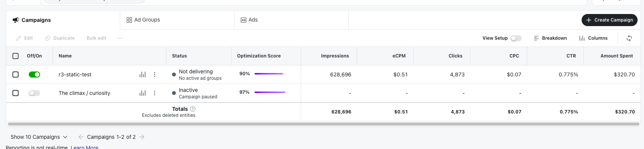Click the horizontal scrollbar under the table
The image size is (644, 149).
coord(323,124)
